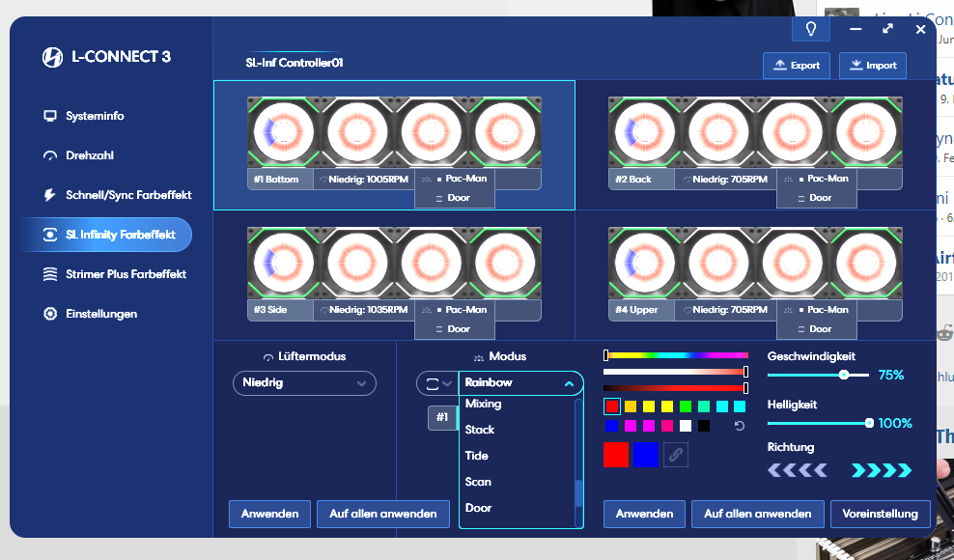Image resolution: width=954 pixels, height=560 pixels.
Task: Open the fan ring area selector dropdown
Action: [436, 383]
